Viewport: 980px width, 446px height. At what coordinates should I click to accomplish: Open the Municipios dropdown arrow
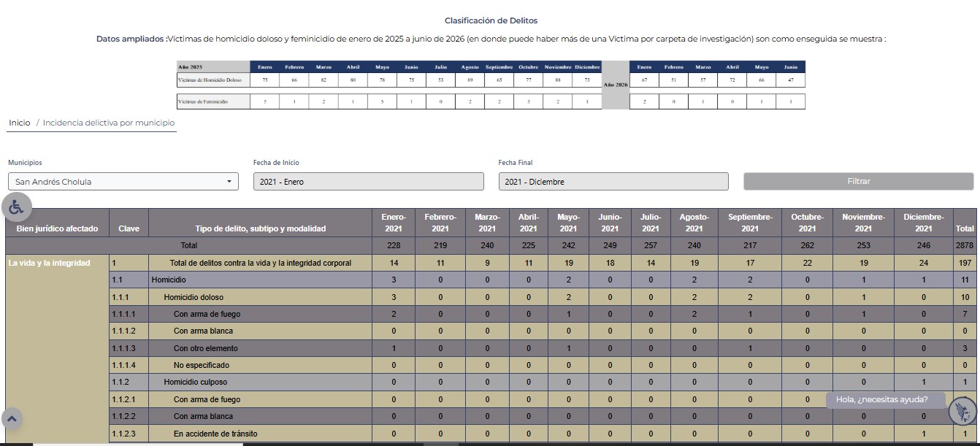click(x=229, y=181)
